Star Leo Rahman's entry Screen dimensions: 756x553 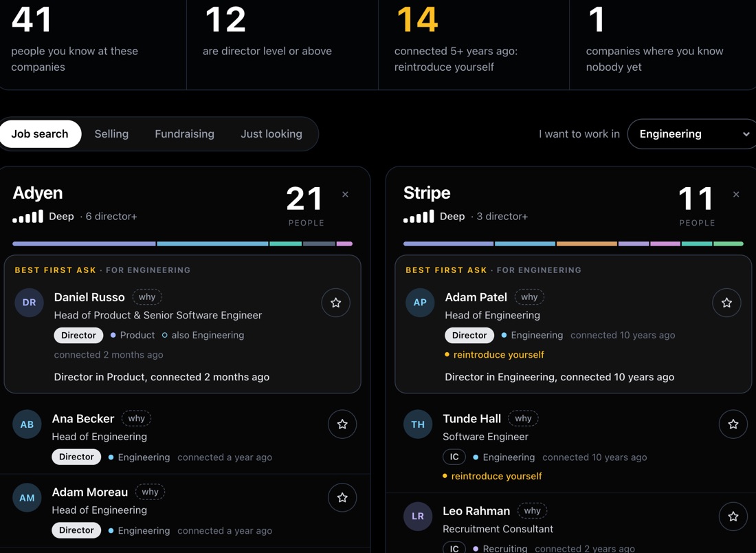click(x=733, y=517)
